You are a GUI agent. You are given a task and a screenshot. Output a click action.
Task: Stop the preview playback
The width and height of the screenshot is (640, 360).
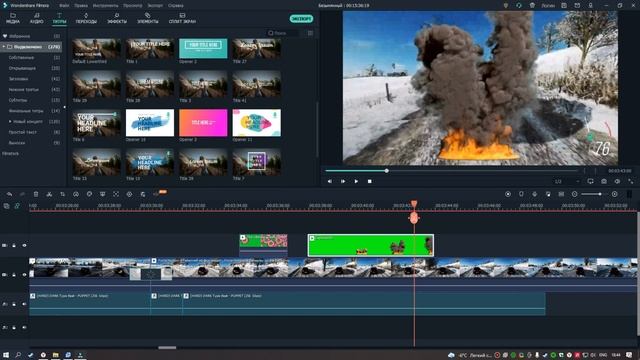pyautogui.click(x=370, y=181)
